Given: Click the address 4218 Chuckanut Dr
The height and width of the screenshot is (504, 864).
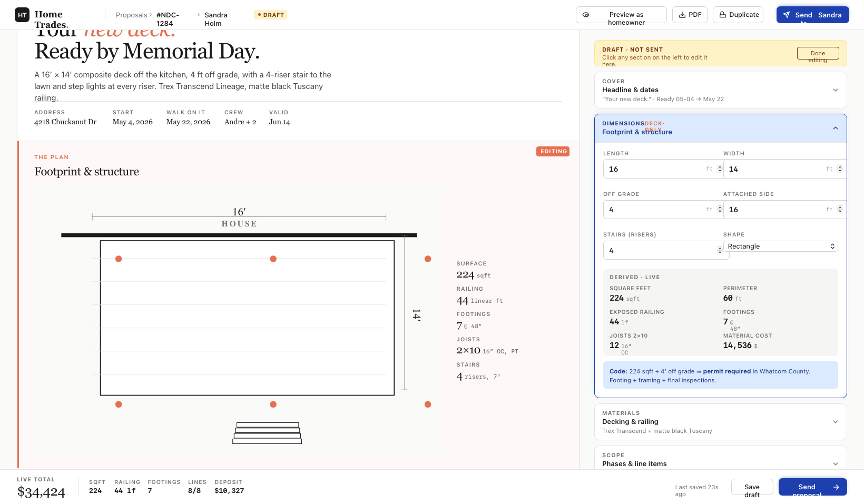Looking at the screenshot, I should pos(65,122).
